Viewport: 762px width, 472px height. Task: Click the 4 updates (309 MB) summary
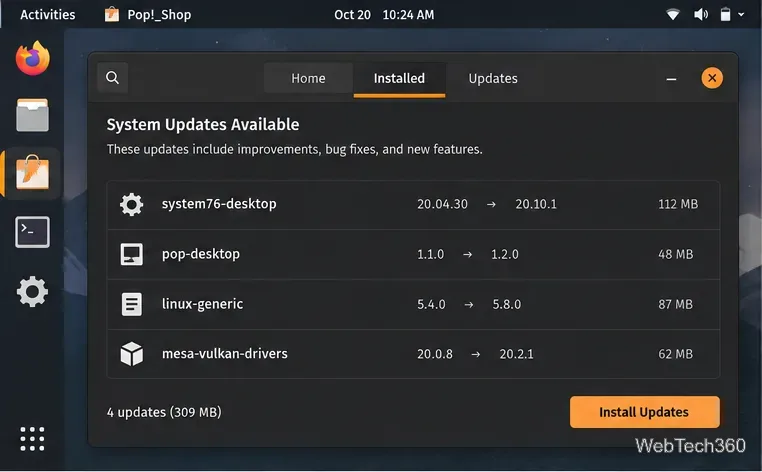164,412
